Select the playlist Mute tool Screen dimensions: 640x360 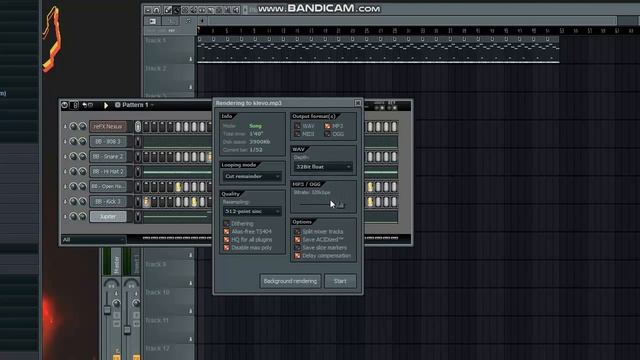193,10
